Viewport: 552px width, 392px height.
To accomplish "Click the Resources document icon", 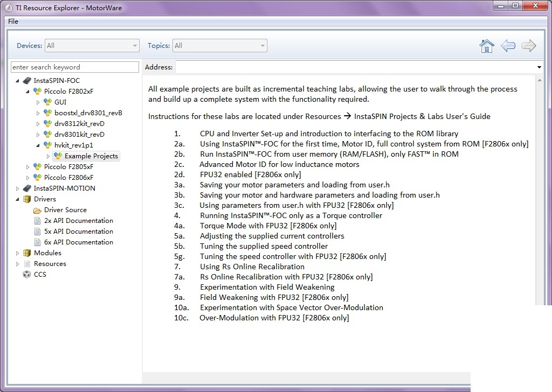I will [x=27, y=264].
